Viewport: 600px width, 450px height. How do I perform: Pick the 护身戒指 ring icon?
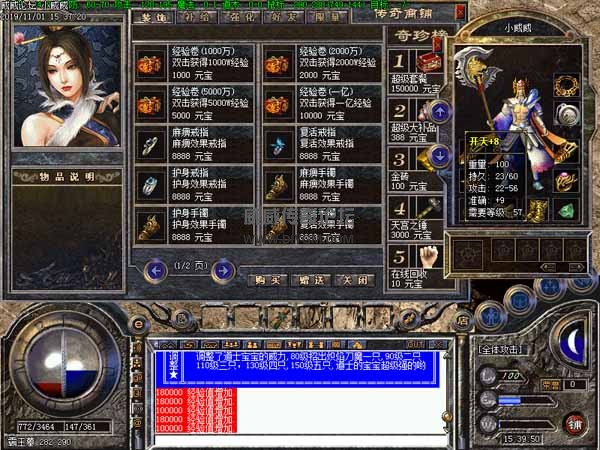point(150,186)
